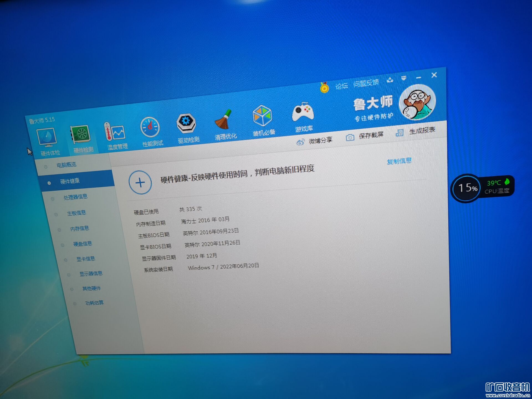This screenshot has height=399, width=532.
Task: Click the 显卡BIOS日期 label
Action: 155,247
